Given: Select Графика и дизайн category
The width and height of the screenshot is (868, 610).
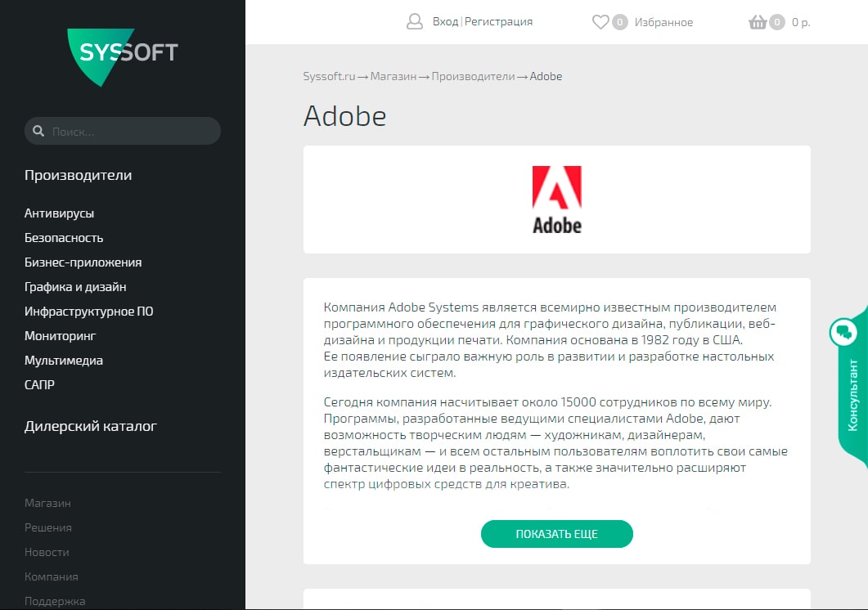Looking at the screenshot, I should pos(75,287).
